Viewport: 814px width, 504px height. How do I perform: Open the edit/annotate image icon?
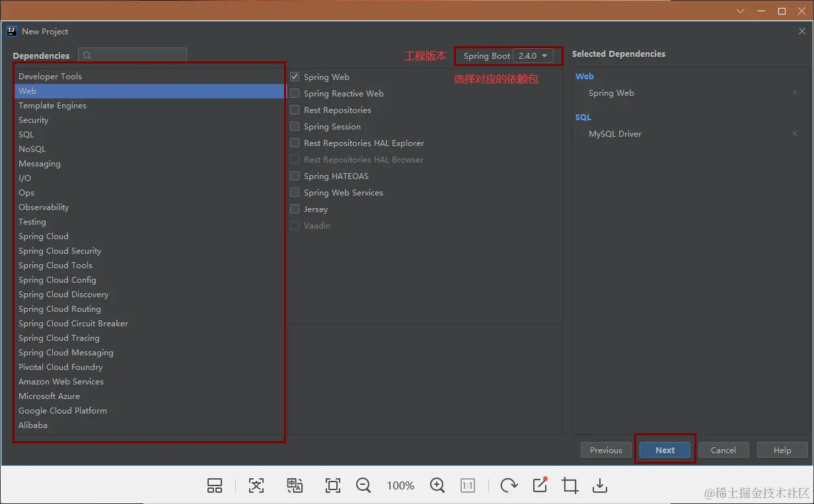point(540,486)
